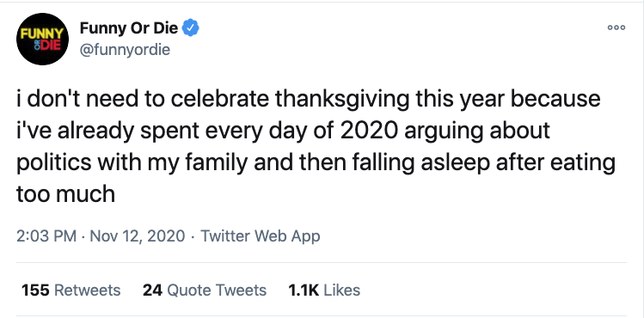
Task: Click the Nov 12, 2020 date
Action: (138, 236)
